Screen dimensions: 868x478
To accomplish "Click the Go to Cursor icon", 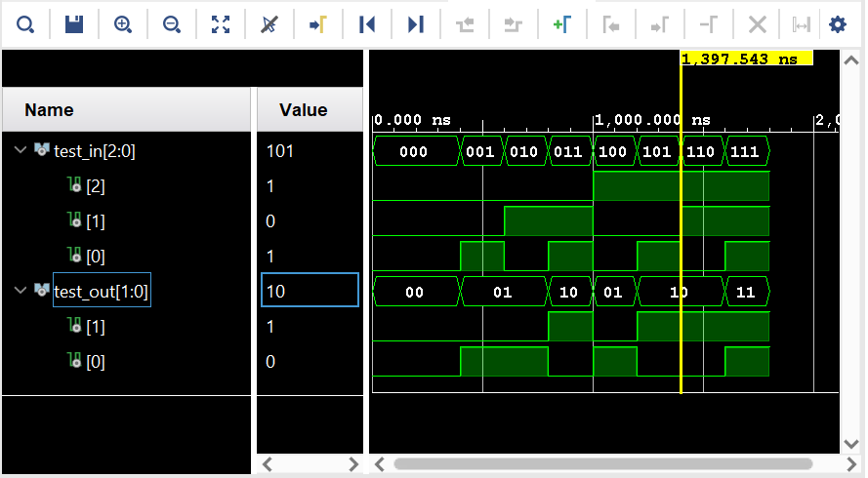I will tap(317, 24).
